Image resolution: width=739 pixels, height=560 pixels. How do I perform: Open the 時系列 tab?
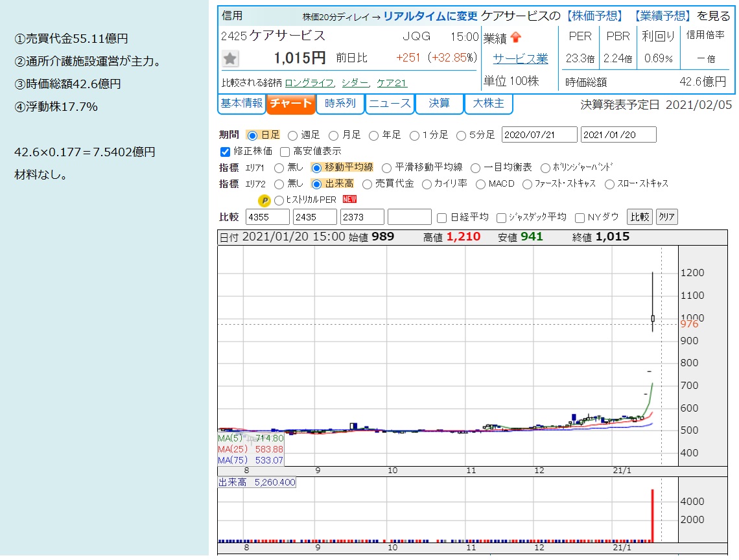coord(340,104)
